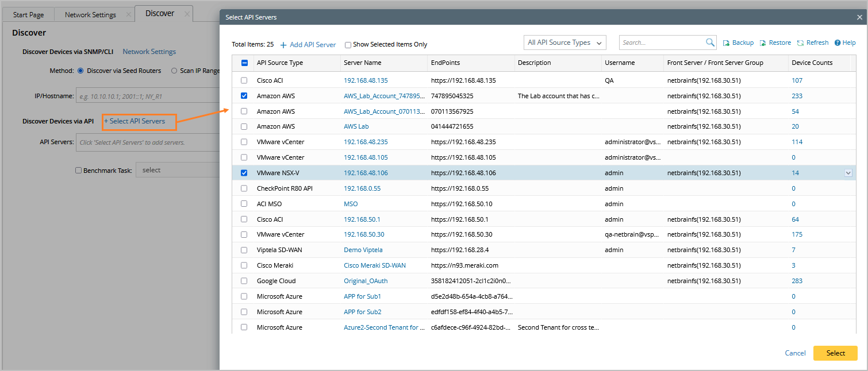Screen dimensions: 868x371
Task: Sort by the Device Counts column header
Action: (812, 63)
